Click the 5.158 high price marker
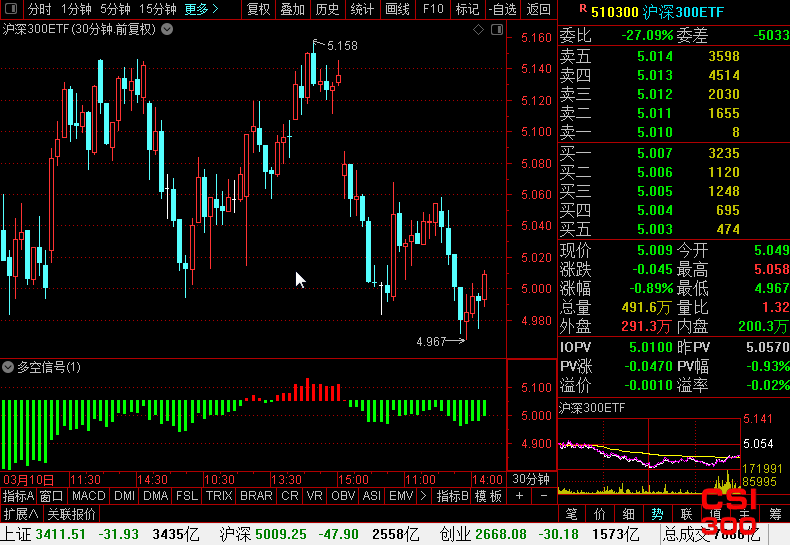 (342, 46)
